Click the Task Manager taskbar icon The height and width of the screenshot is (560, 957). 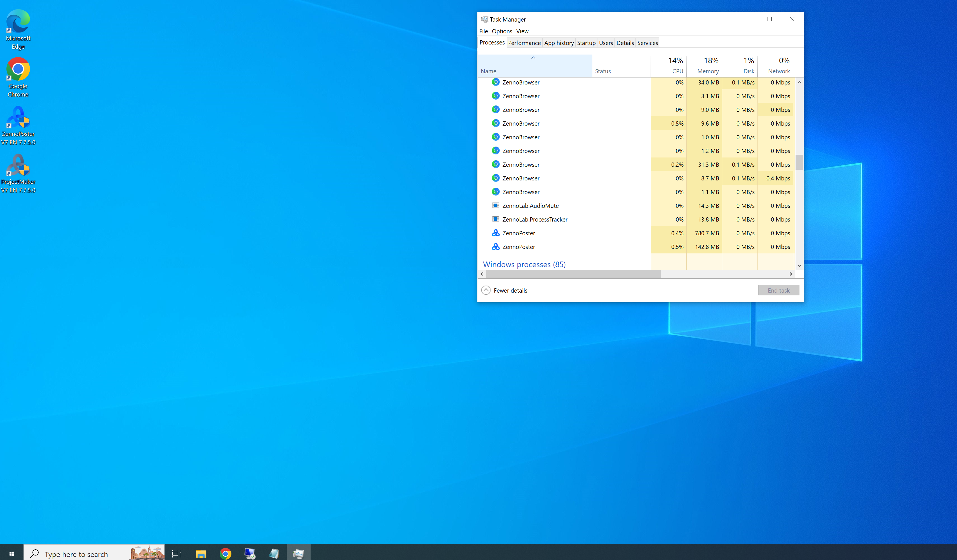(x=298, y=554)
